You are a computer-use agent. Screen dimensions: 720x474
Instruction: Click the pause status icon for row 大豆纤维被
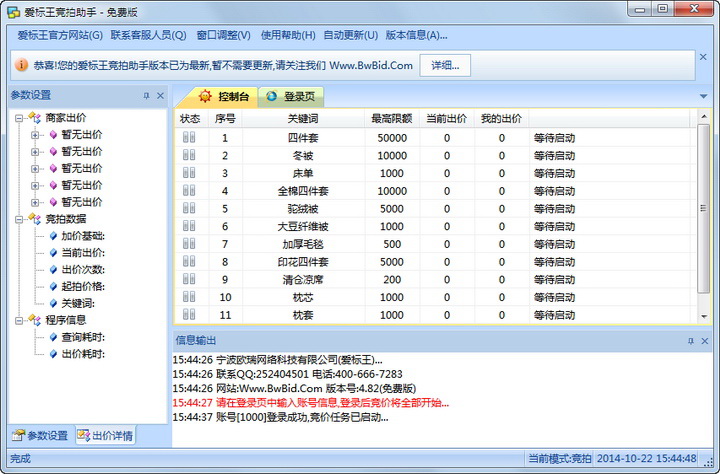[189, 226]
